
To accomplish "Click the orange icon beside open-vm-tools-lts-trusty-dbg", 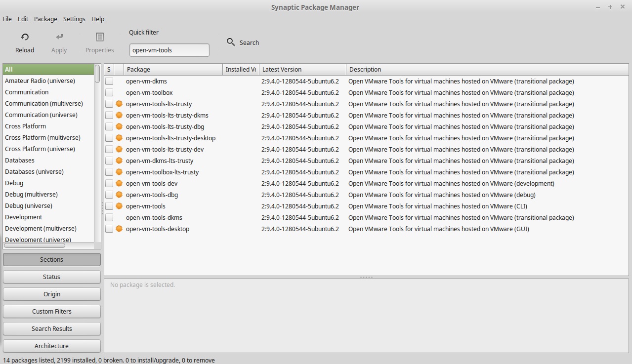I will [x=119, y=126].
